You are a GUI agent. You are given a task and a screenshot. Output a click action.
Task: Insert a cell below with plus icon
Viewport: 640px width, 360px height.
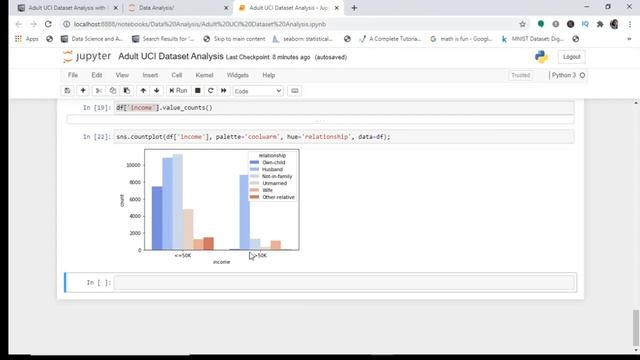point(83,91)
